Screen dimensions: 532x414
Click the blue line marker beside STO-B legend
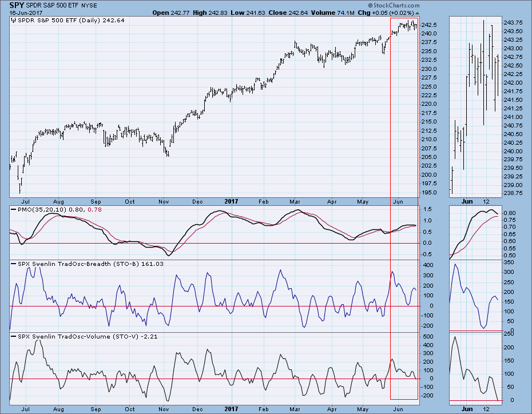pos(13,264)
